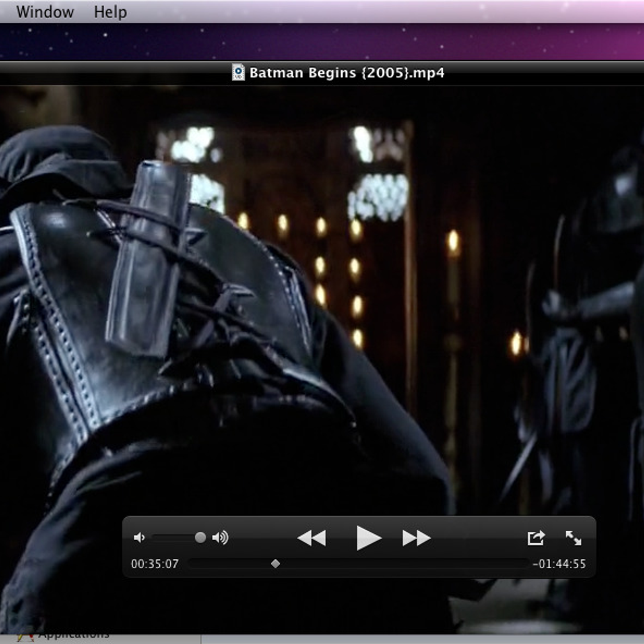Click the remaining time -01:44:55

pos(559,564)
